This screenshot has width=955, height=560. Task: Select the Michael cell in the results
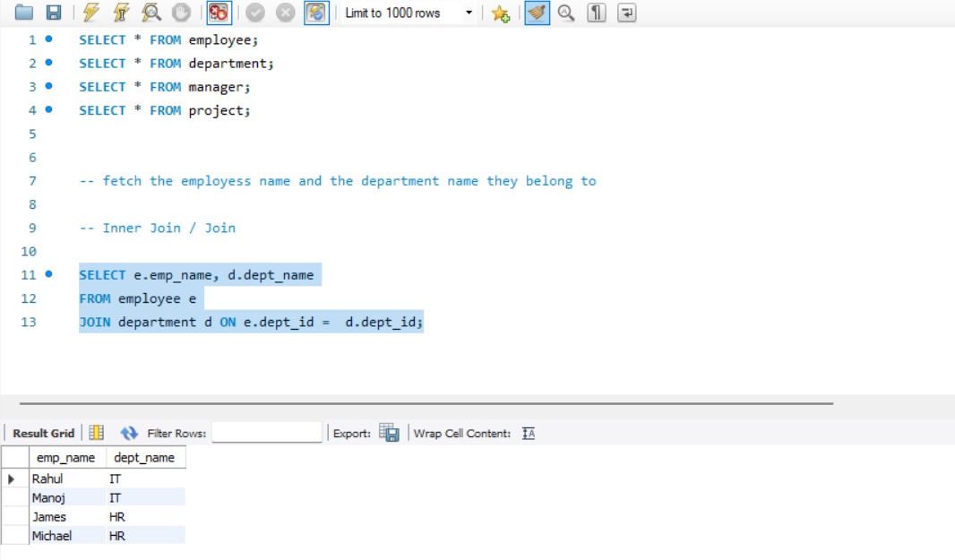(67, 536)
